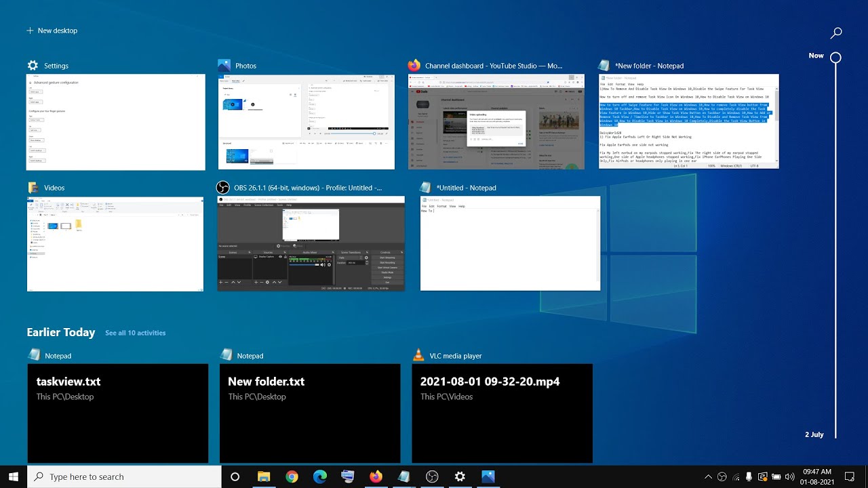Switch to New folder - Notepad window
The width and height of the screenshot is (868, 488).
pos(689,121)
